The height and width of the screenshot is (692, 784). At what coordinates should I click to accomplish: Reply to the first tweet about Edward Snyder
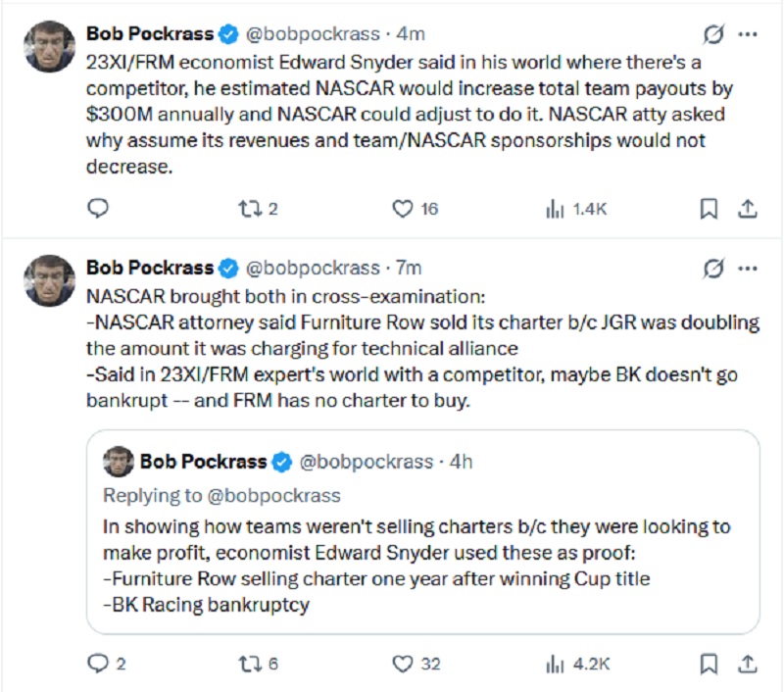click(98, 208)
